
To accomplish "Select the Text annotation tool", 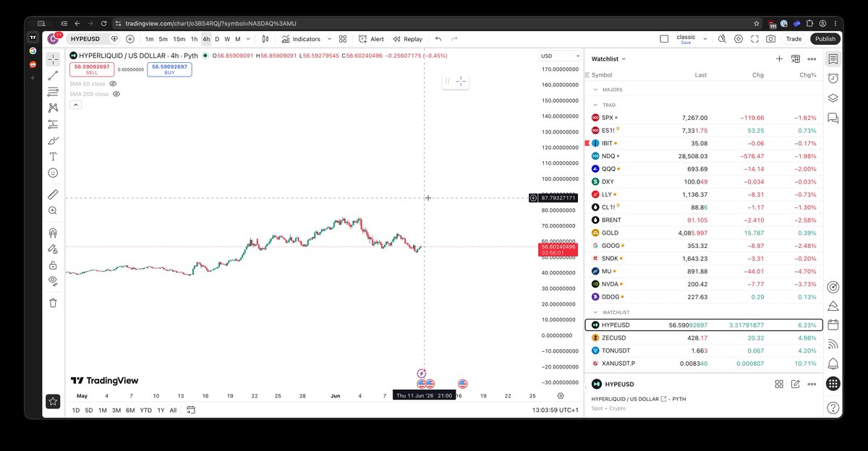I will pyautogui.click(x=53, y=157).
